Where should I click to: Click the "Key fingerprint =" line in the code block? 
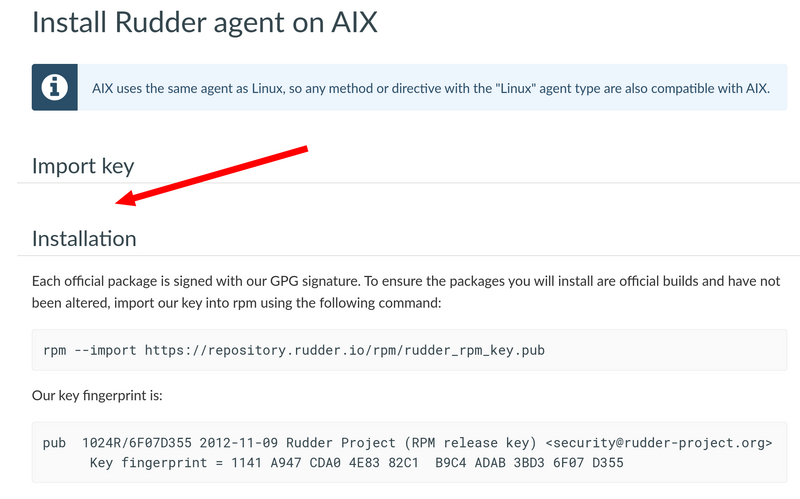(357, 463)
